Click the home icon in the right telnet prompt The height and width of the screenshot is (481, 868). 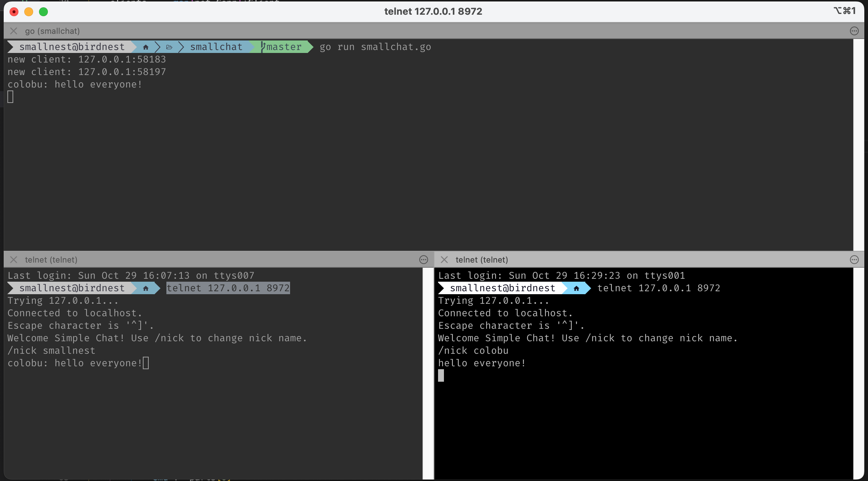point(576,288)
